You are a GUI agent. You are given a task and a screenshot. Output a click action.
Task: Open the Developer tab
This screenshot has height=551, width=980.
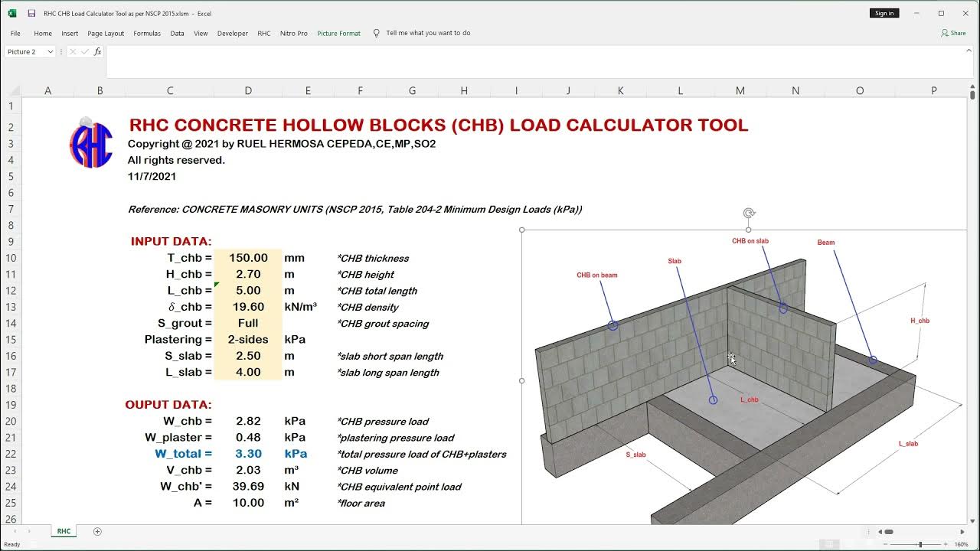(x=233, y=33)
